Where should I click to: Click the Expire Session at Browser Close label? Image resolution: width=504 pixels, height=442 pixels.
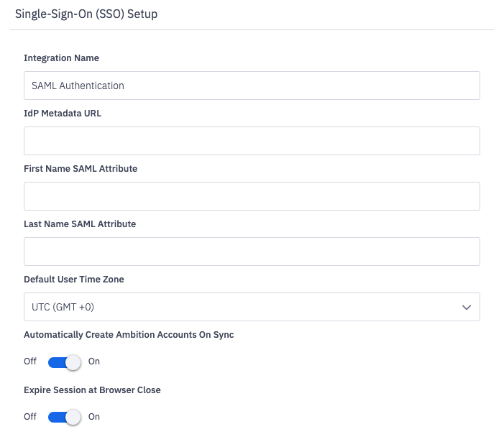92,390
